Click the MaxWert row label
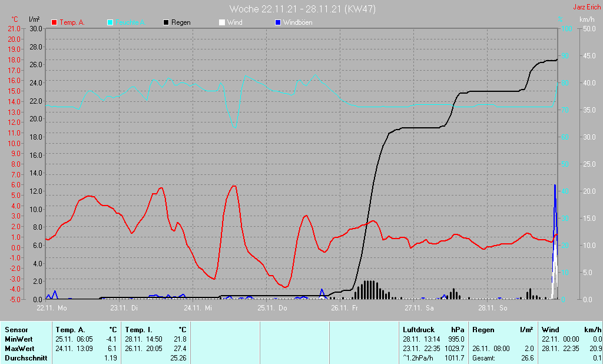603x364 pixels. [21, 348]
